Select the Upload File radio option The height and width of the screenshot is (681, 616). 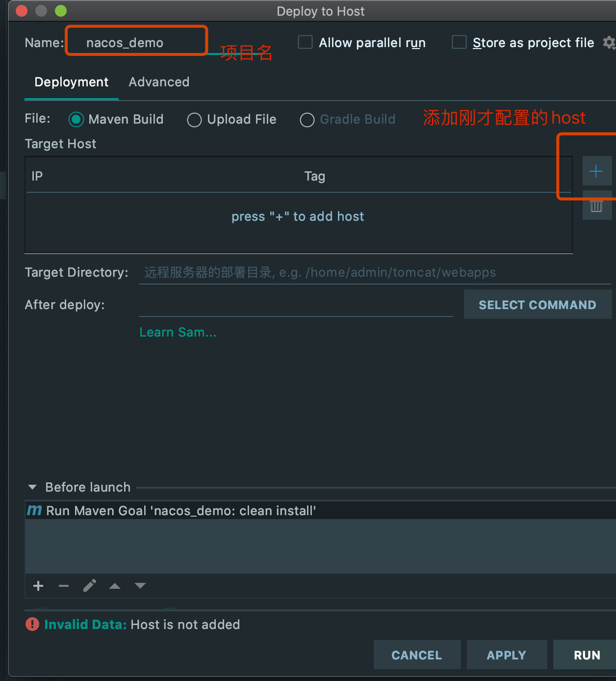click(194, 120)
